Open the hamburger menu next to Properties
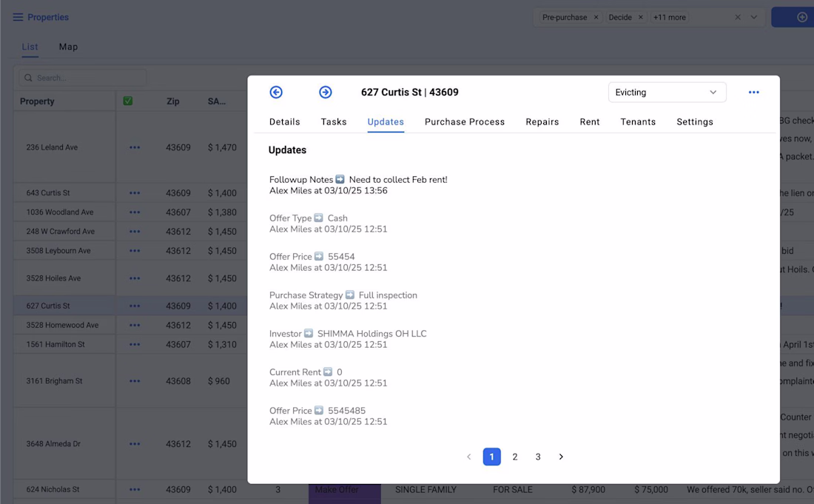Viewport: 814px width, 504px height. pyautogui.click(x=18, y=17)
